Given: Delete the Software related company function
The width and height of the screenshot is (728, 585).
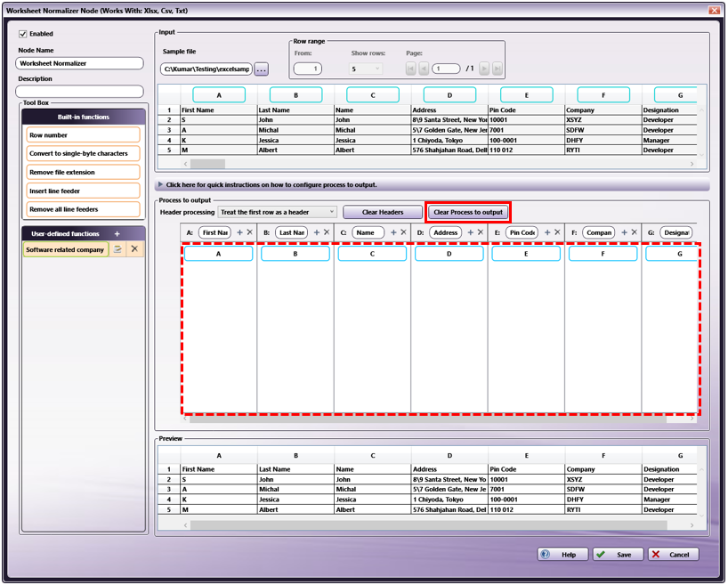Looking at the screenshot, I should 134,249.
